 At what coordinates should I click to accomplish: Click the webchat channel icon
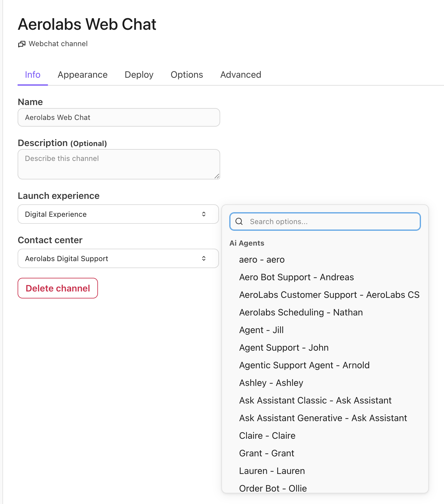[x=22, y=44]
